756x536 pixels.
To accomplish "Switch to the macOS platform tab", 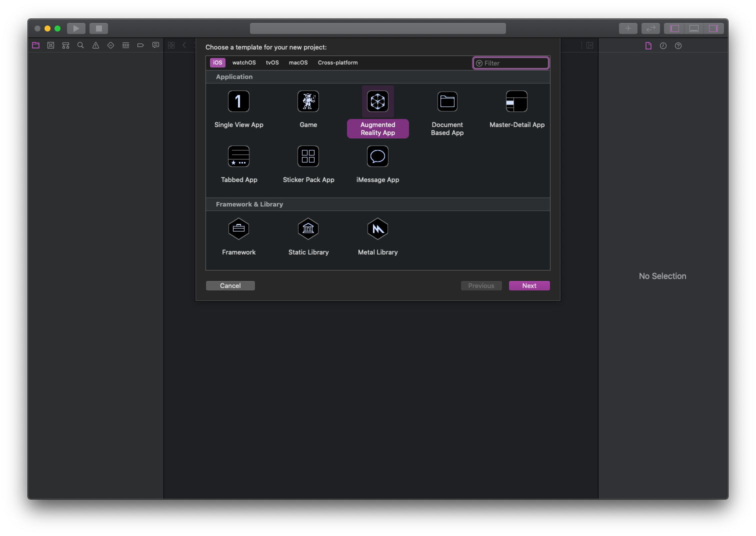I will (298, 62).
